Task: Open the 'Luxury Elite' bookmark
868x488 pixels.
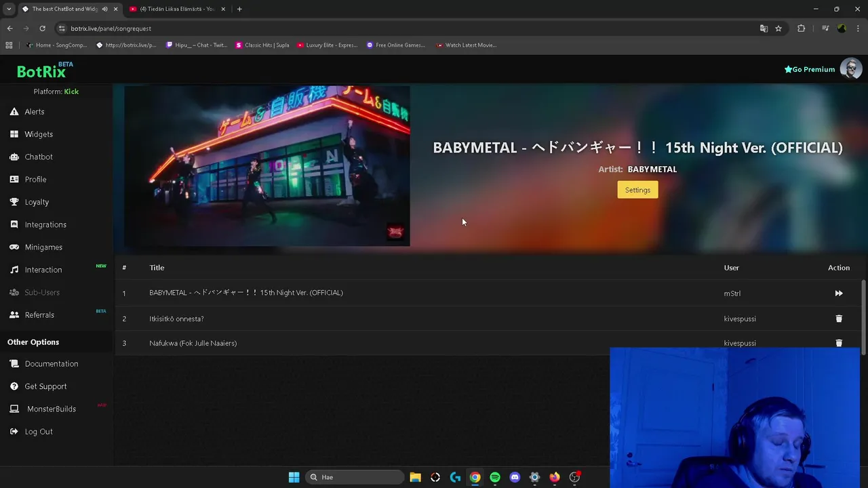Action: tap(327, 45)
